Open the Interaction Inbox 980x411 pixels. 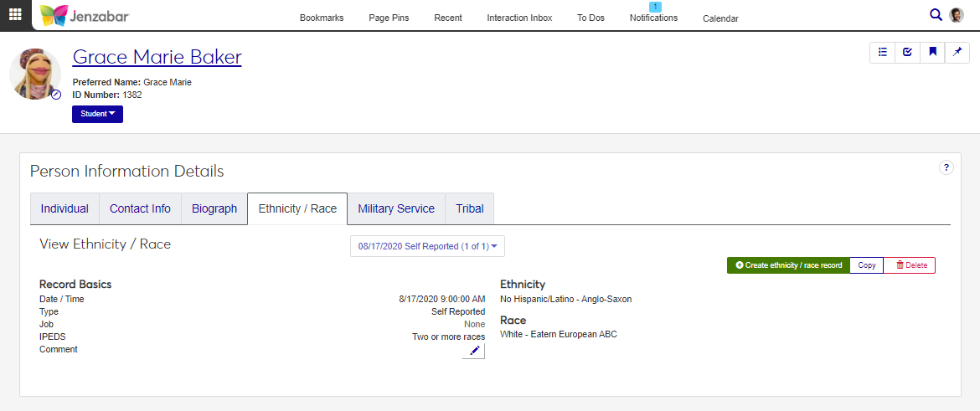point(519,18)
